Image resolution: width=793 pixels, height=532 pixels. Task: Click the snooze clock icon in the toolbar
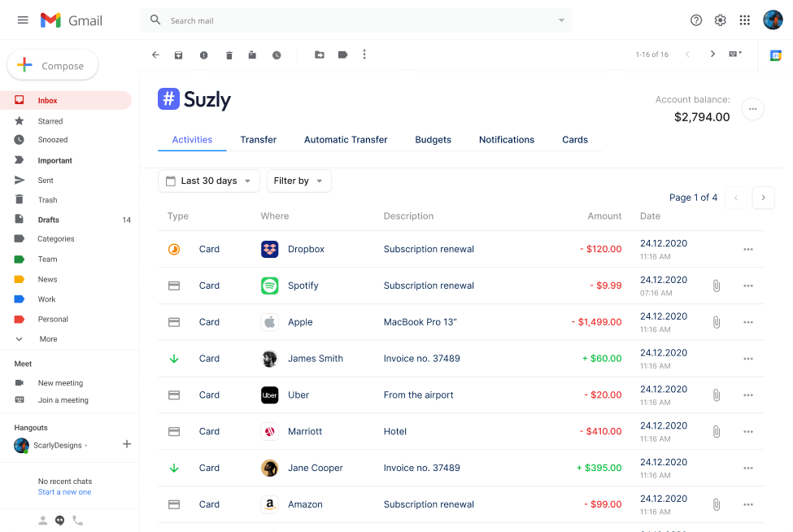tap(277, 55)
